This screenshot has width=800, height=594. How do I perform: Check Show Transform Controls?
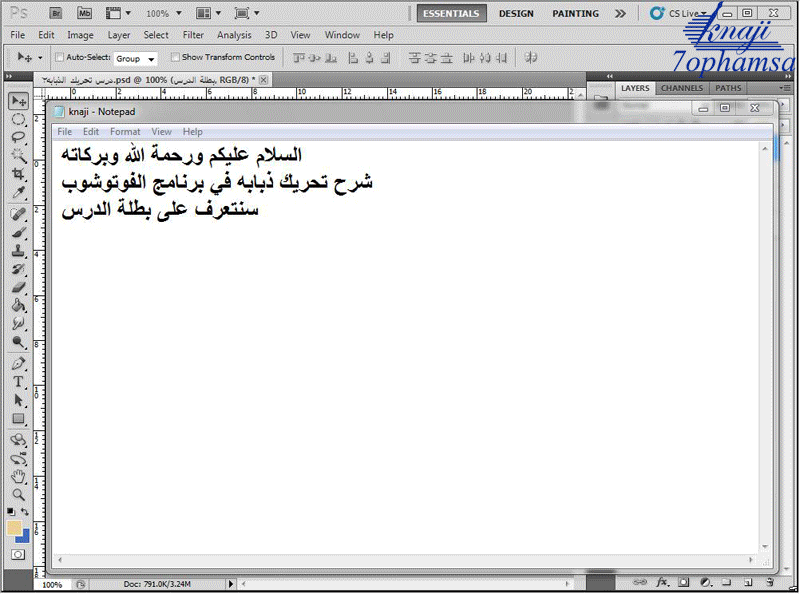click(176, 58)
